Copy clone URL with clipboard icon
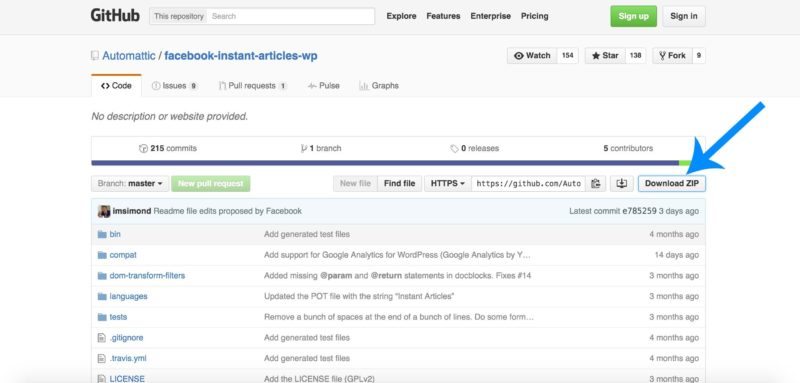The height and width of the screenshot is (383, 800). [x=595, y=184]
